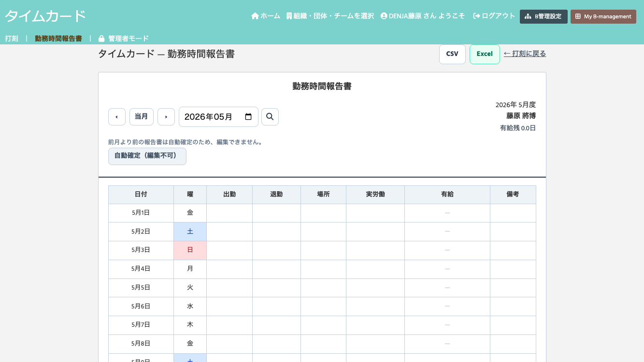644x362 pixels.
Task: Go to next month with right chevron
Action: click(x=166, y=117)
